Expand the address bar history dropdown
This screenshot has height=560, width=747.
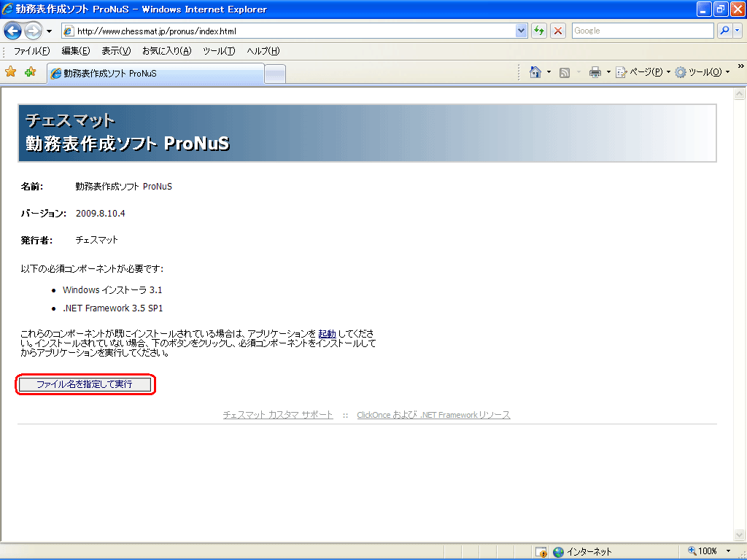coord(521,31)
